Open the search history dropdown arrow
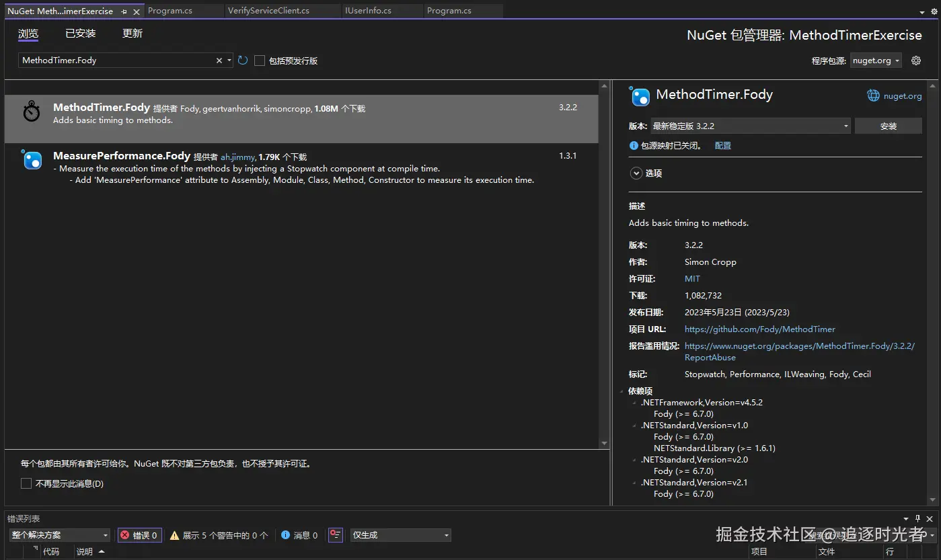Screen dimensions: 941x560 [x=229, y=61]
